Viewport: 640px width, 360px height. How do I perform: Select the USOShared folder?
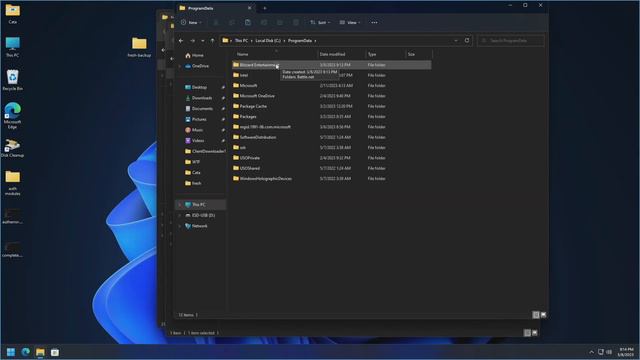click(x=331, y=168)
